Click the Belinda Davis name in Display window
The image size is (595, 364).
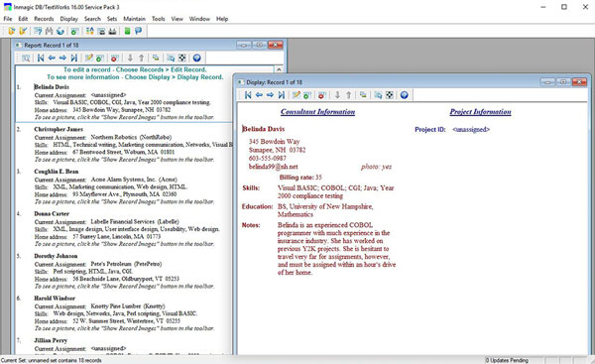point(264,129)
